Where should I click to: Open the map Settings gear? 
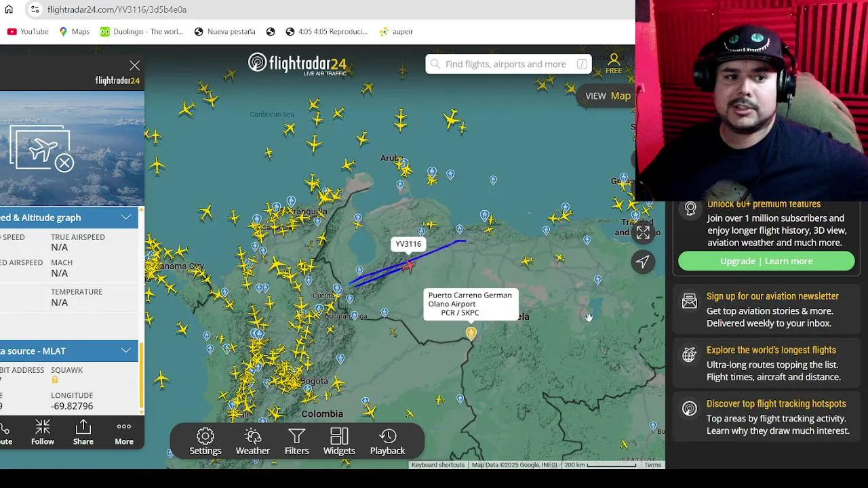coord(205,442)
